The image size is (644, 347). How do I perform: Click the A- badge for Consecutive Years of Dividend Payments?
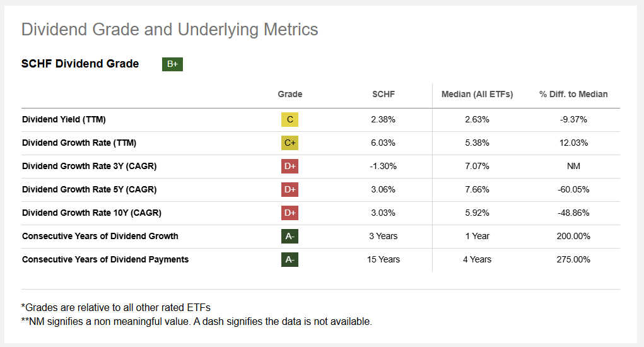coord(290,259)
